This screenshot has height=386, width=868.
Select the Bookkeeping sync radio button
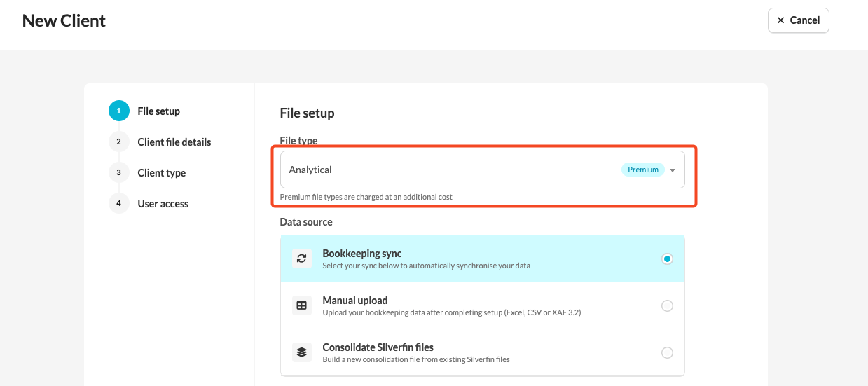(x=667, y=259)
